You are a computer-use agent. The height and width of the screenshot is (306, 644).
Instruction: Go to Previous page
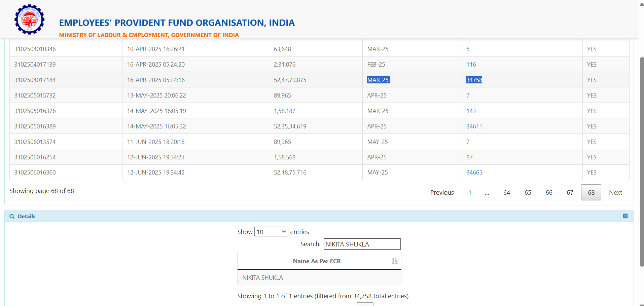pos(442,193)
